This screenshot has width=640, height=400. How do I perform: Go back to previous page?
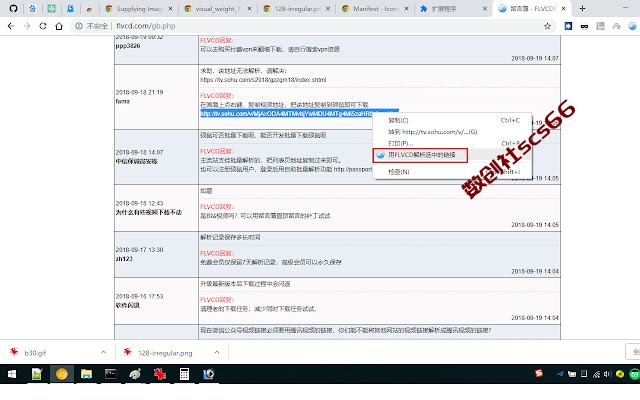pyautogui.click(x=11, y=26)
